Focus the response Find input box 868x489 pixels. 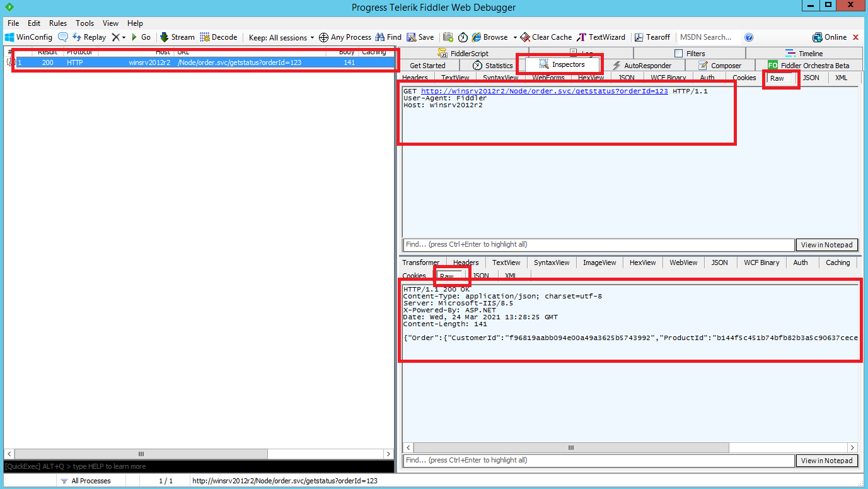coord(598,461)
